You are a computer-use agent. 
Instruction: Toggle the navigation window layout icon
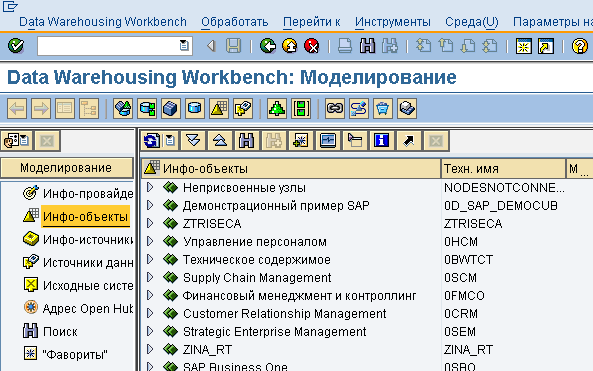pos(65,109)
